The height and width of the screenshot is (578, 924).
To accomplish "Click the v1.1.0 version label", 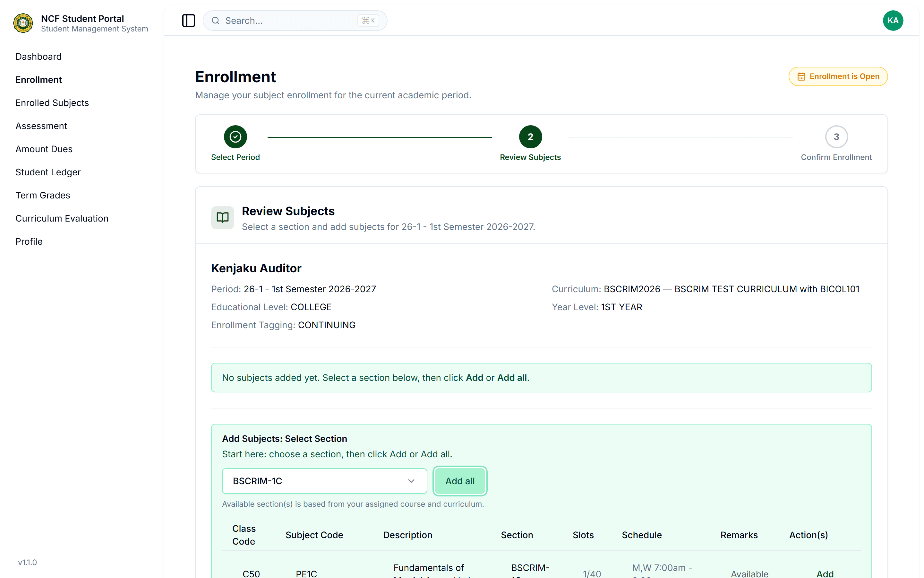I will 28,562.
